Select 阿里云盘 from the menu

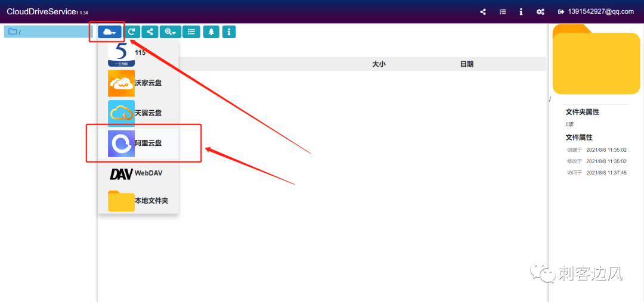point(138,143)
